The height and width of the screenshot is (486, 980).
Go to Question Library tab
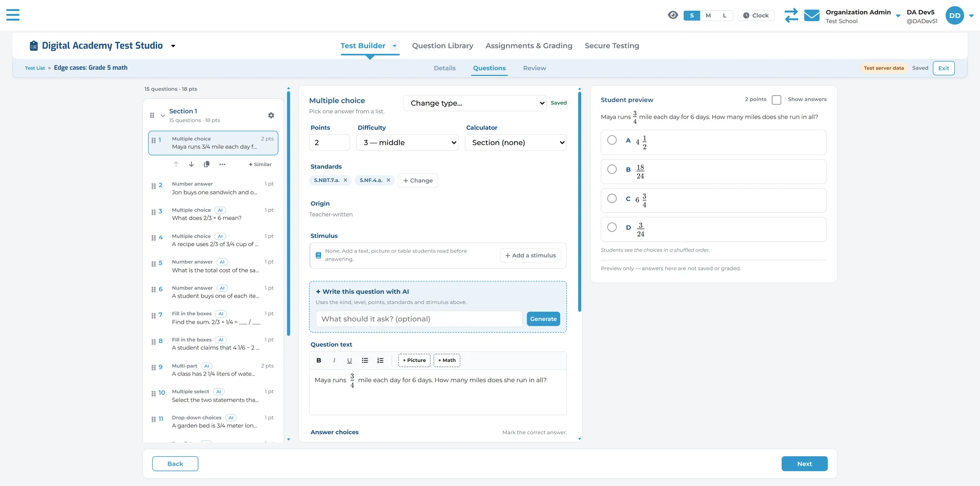[x=443, y=46]
